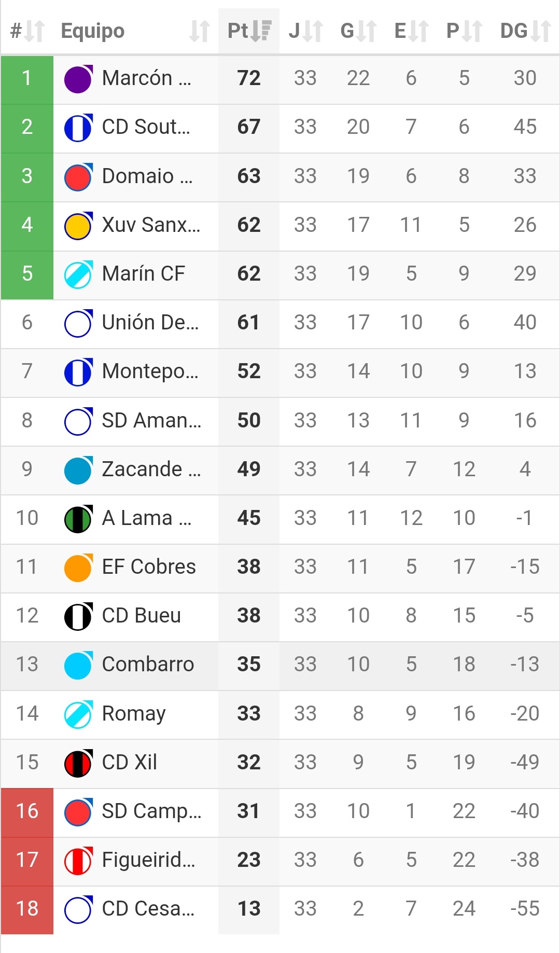Click the green-black A Lama crest
The height and width of the screenshot is (953, 560).
tap(78, 519)
